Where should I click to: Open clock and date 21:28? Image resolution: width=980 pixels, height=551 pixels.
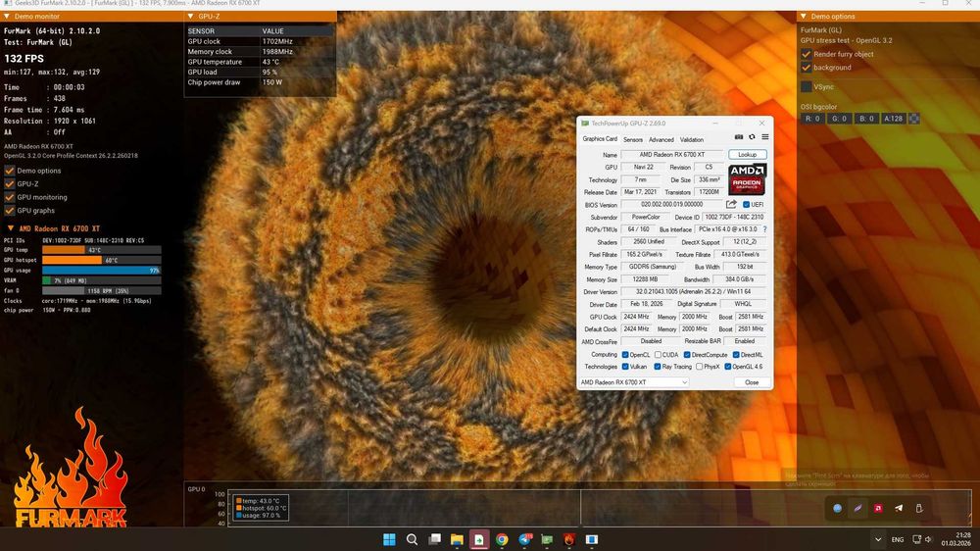point(956,539)
